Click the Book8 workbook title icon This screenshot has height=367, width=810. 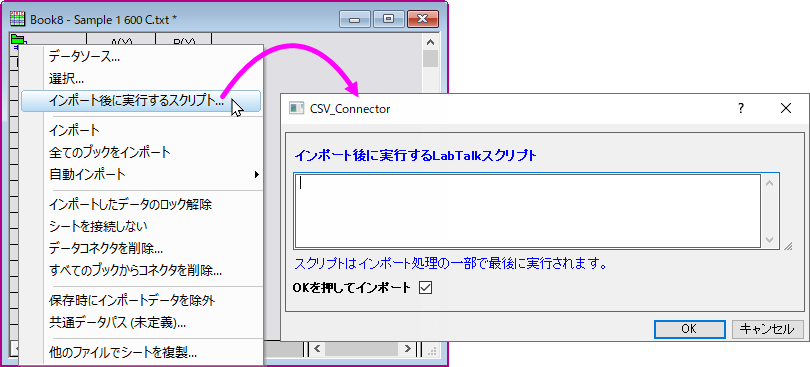point(18,20)
